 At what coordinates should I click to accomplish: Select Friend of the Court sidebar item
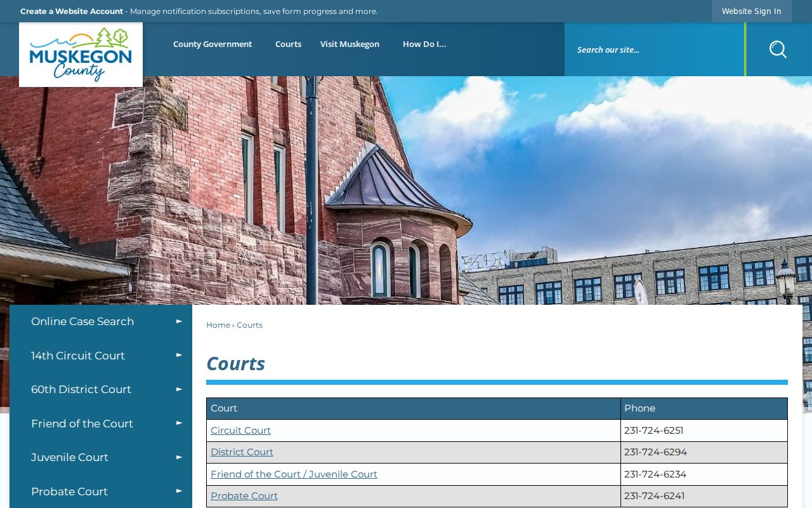82,424
